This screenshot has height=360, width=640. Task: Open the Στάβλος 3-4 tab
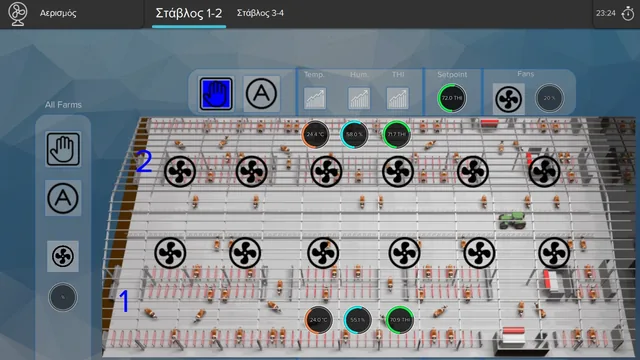(x=260, y=13)
